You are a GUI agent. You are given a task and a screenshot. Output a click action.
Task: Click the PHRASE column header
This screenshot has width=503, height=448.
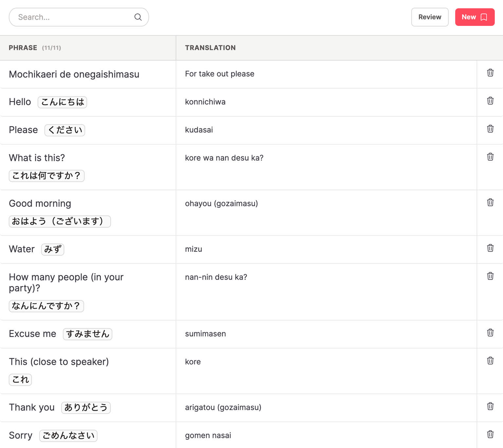[x=23, y=48]
